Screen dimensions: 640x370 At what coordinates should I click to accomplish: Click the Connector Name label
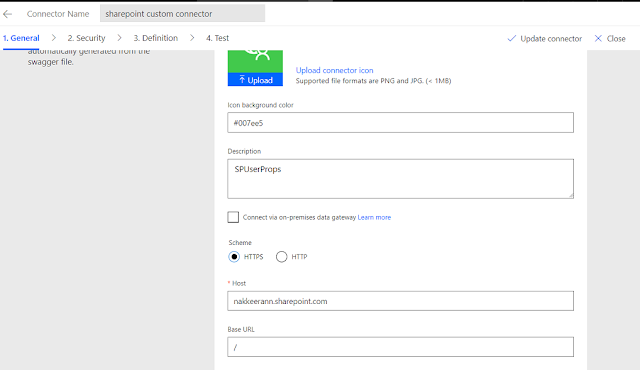pyautogui.click(x=58, y=14)
